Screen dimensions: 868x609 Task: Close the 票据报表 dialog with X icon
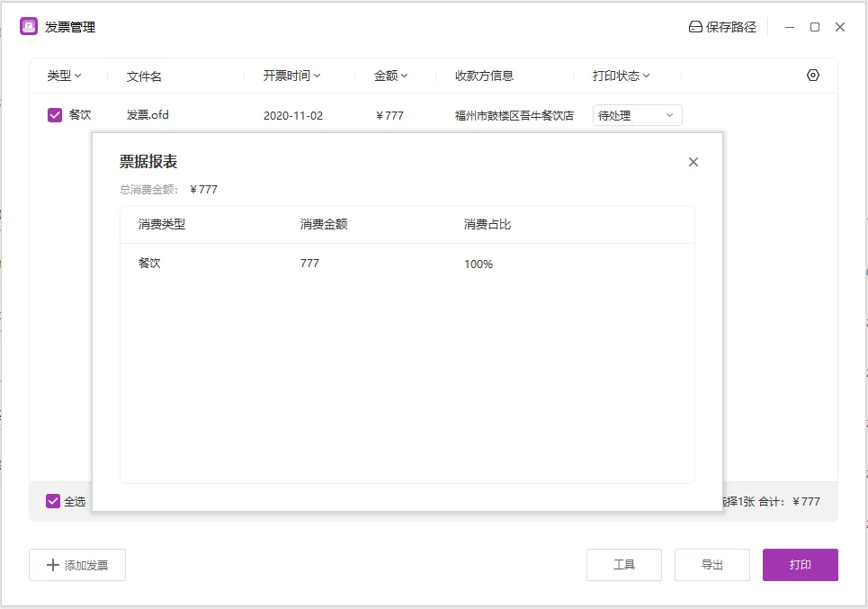pyautogui.click(x=694, y=162)
